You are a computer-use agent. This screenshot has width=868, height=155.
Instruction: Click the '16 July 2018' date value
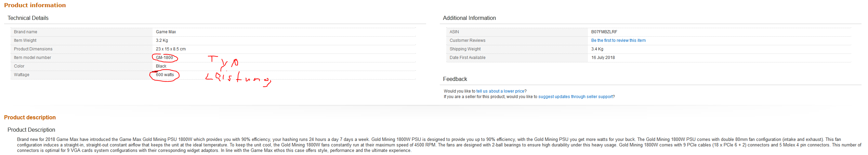pyautogui.click(x=603, y=58)
